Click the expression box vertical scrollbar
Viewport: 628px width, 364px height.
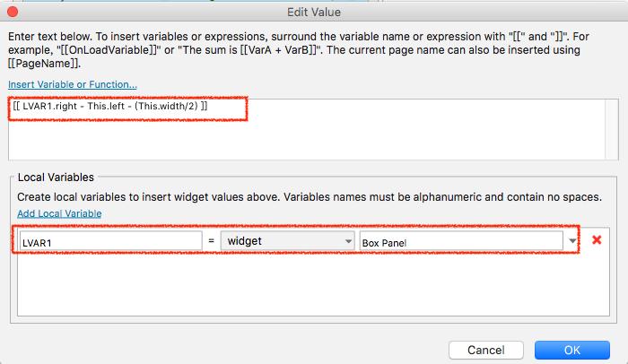[612, 129]
